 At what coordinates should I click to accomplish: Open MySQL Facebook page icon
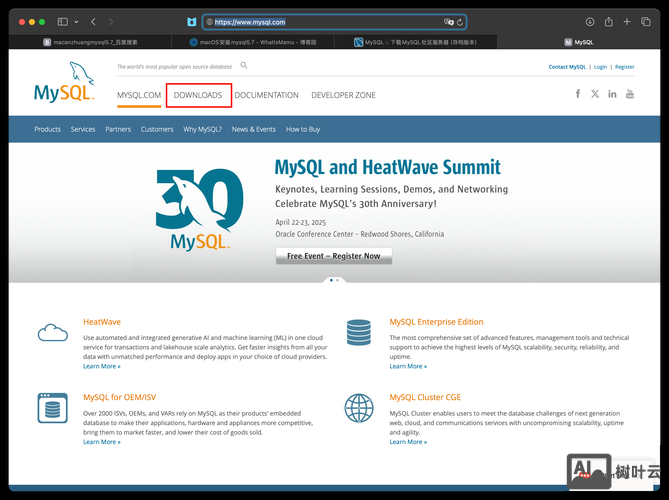[577, 94]
